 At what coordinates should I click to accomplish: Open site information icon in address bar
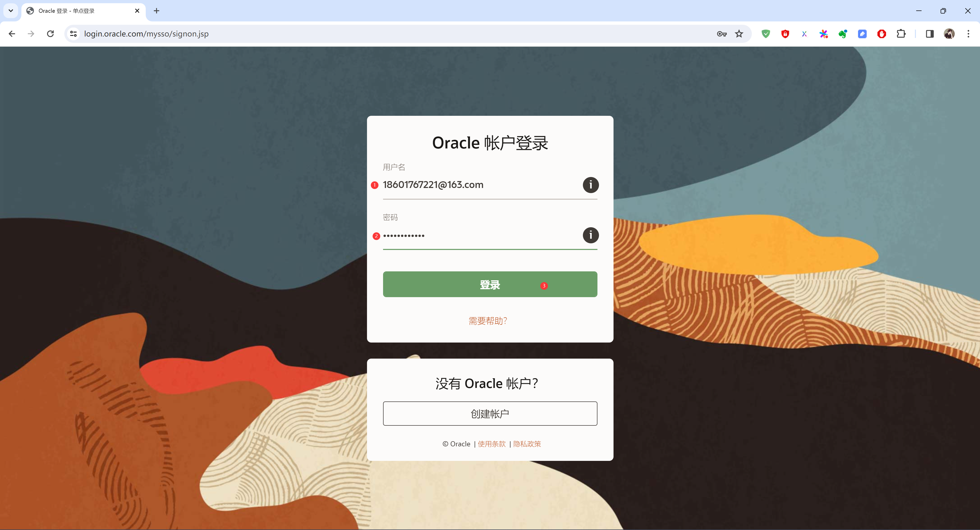tap(73, 34)
